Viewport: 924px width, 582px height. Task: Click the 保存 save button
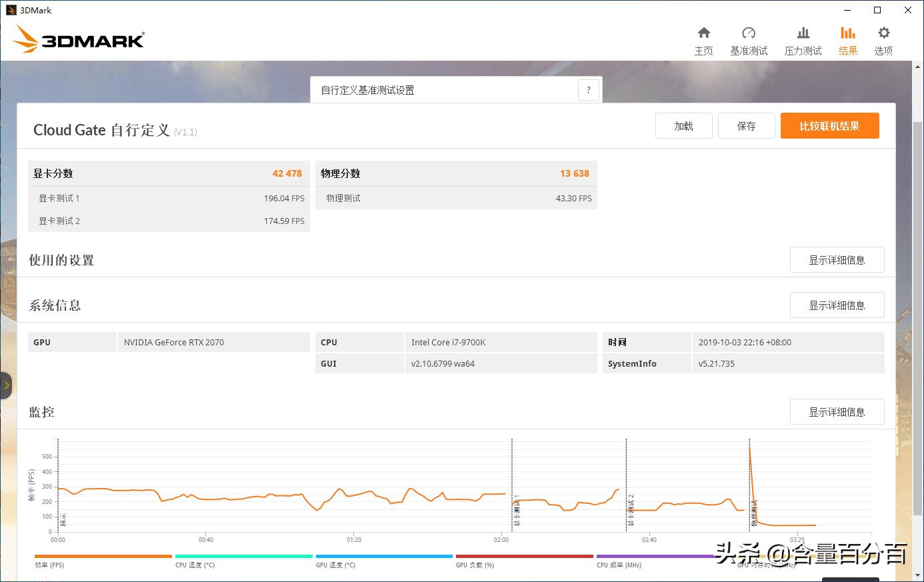coord(746,125)
